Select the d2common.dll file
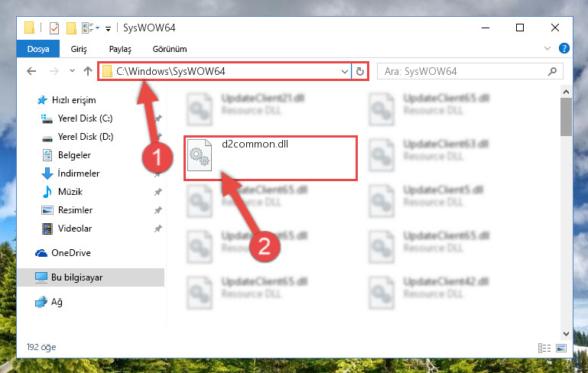The image size is (588, 373). point(270,158)
